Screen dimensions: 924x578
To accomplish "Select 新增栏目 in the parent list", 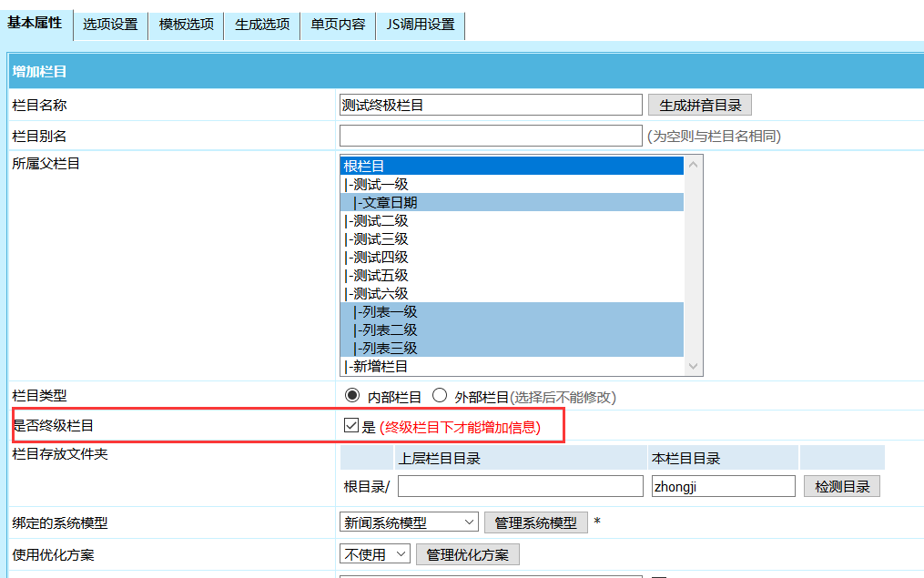I will click(x=512, y=367).
